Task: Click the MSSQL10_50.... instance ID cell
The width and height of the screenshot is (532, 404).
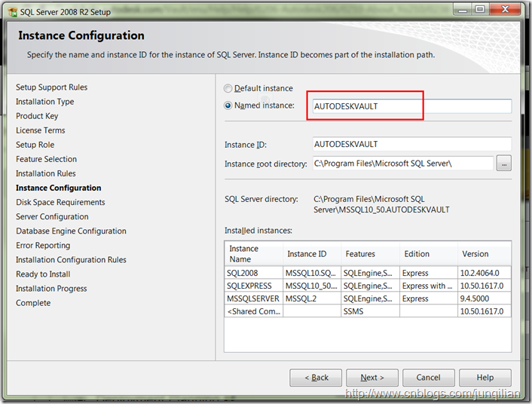Action: pos(312,286)
